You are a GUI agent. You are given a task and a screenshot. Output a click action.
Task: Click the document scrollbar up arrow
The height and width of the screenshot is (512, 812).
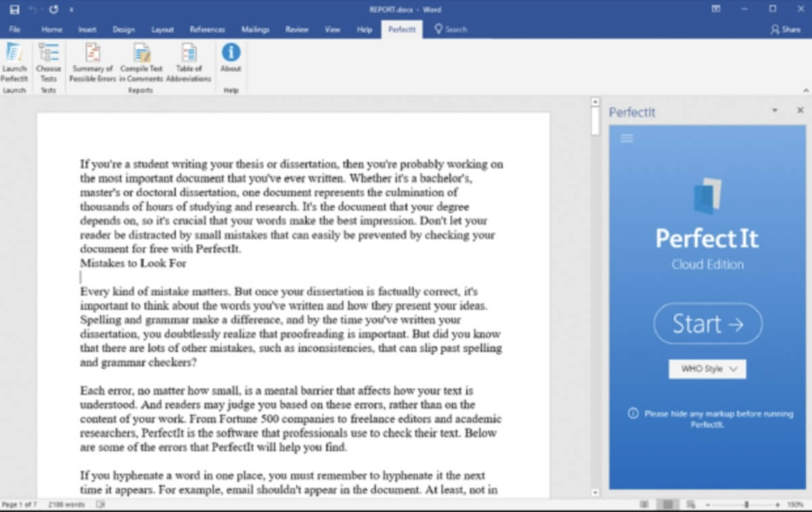point(595,101)
